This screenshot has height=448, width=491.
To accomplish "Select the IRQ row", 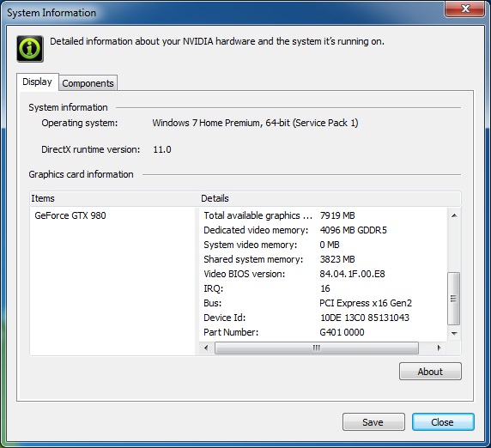I will click(x=323, y=288).
